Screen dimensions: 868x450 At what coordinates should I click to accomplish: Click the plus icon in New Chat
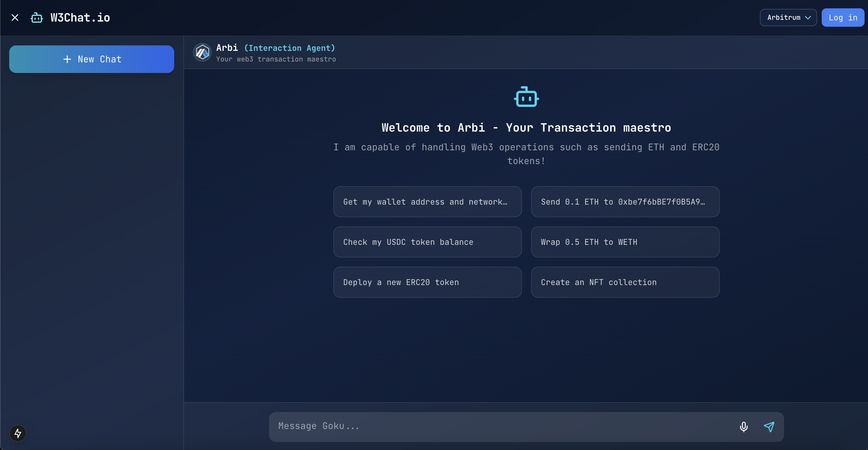[x=67, y=59]
